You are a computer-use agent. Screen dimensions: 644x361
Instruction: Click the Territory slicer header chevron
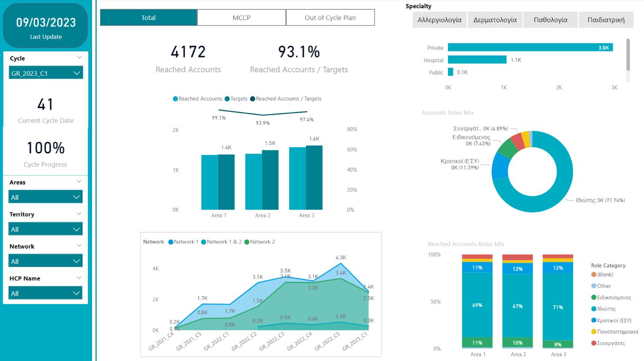79,214
